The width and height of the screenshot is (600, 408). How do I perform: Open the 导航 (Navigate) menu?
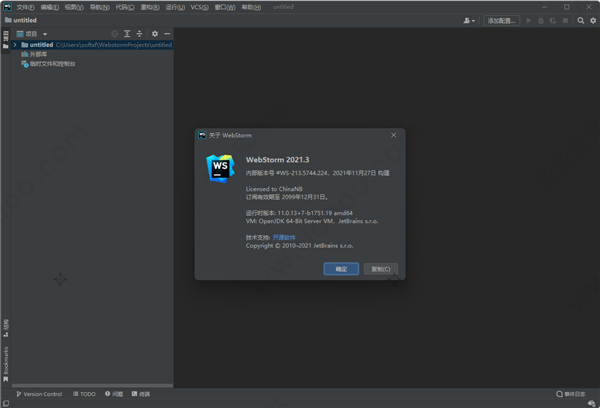[x=99, y=7]
